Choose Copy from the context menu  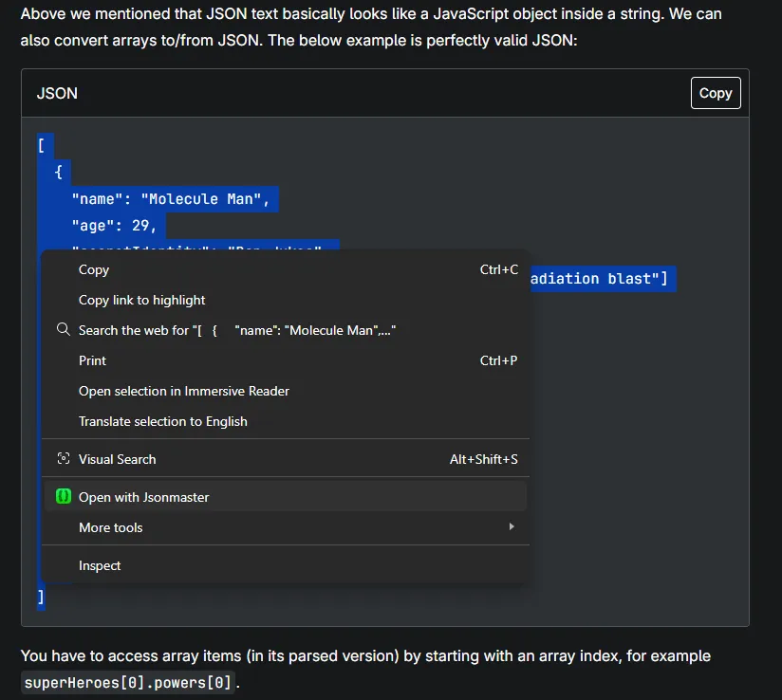(94, 269)
